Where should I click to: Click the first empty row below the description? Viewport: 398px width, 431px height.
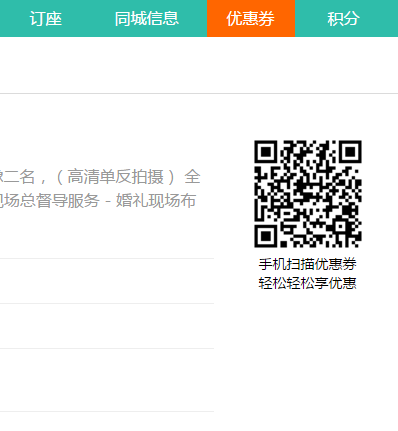107,281
